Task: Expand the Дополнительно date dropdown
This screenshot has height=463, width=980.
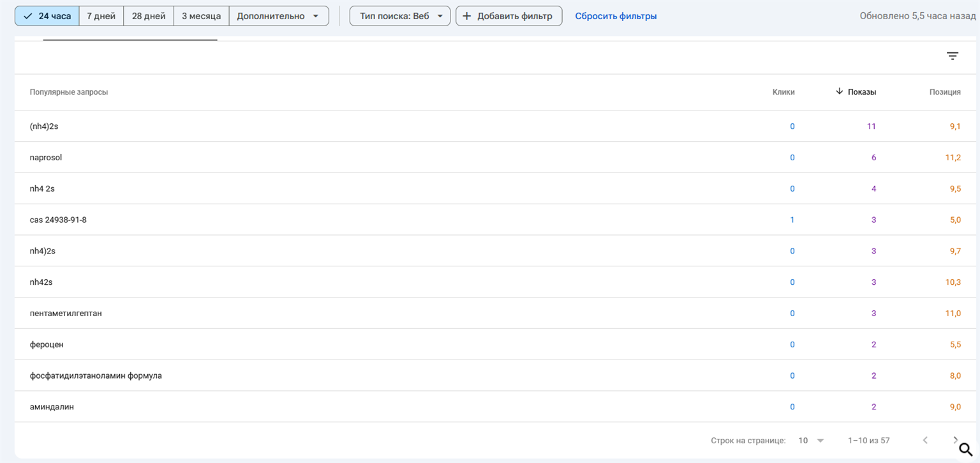Action: [x=278, y=16]
